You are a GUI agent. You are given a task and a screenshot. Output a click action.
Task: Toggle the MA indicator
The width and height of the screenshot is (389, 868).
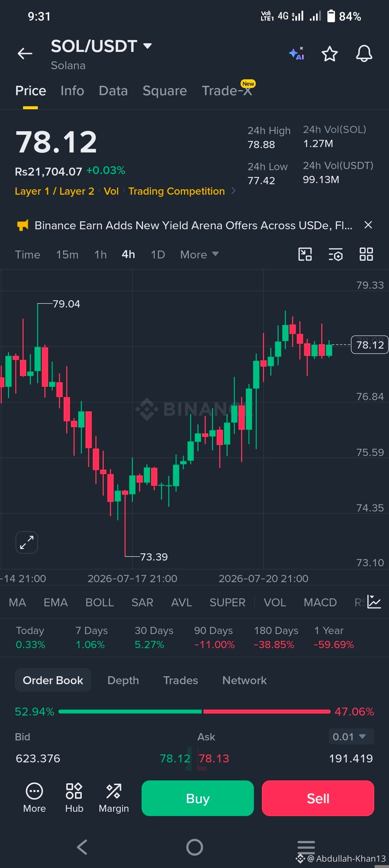[x=17, y=602]
